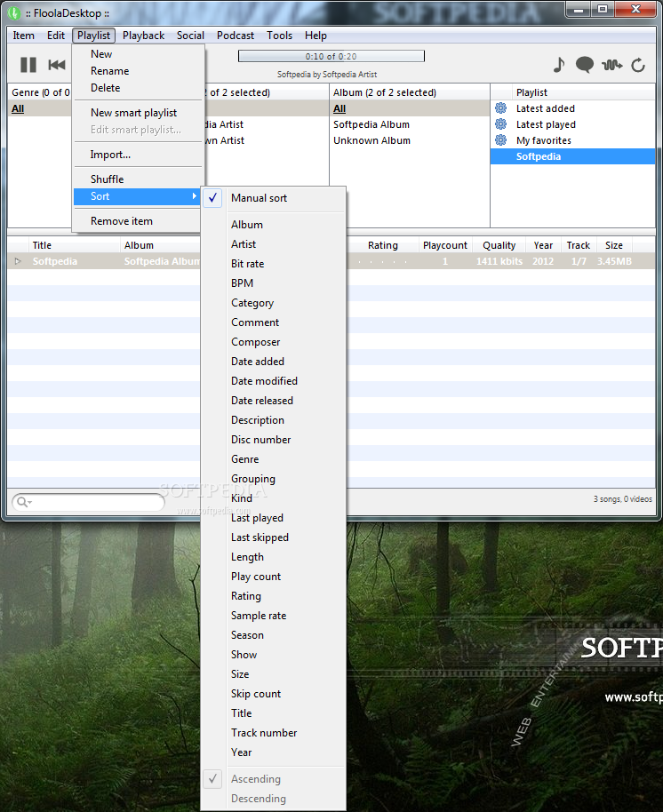The height and width of the screenshot is (812, 663).
Task: Expand the Softpedia track row triangle
Action: tap(18, 261)
